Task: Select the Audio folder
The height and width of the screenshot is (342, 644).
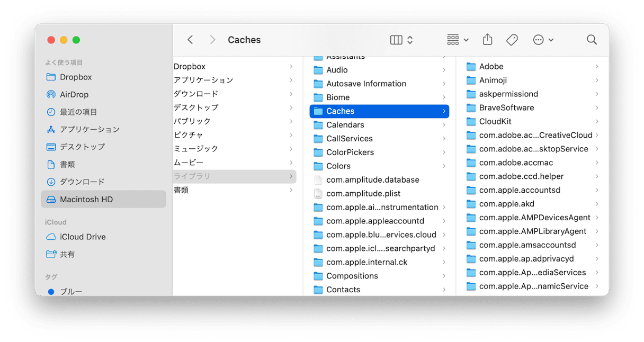Action: pos(379,70)
